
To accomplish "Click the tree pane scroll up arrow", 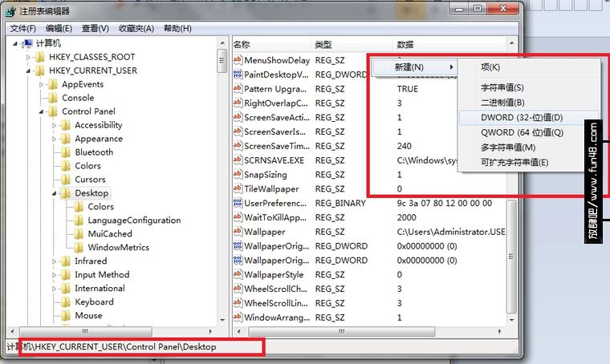I will 222,43.
